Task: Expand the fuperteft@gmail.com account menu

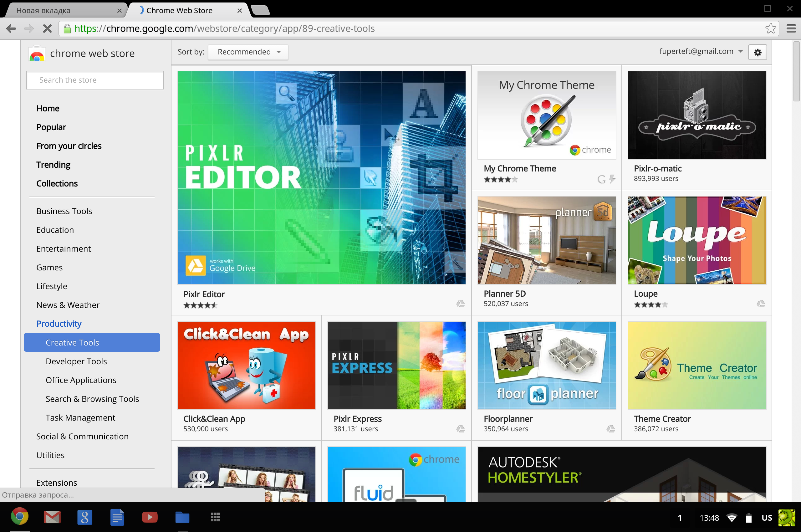Action: (701, 51)
